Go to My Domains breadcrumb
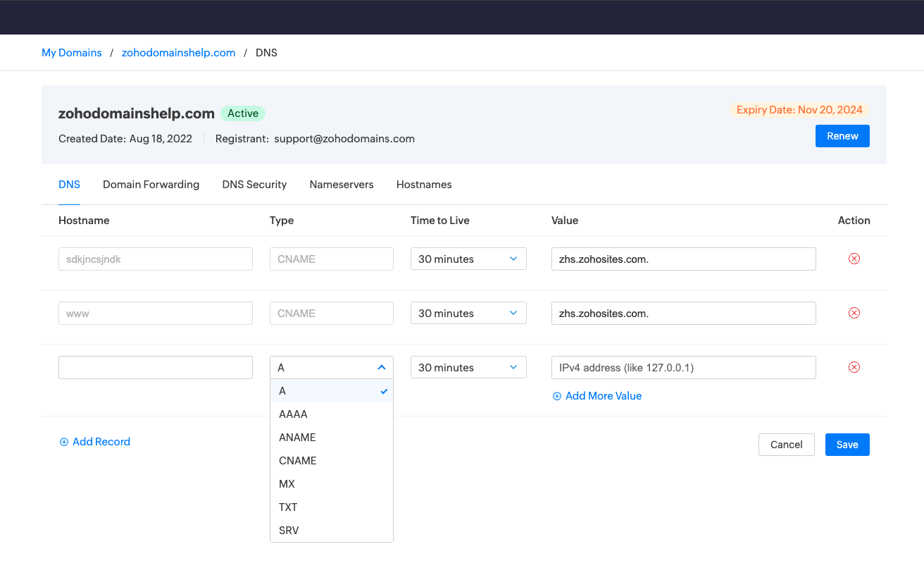924x575 pixels. pyautogui.click(x=72, y=53)
